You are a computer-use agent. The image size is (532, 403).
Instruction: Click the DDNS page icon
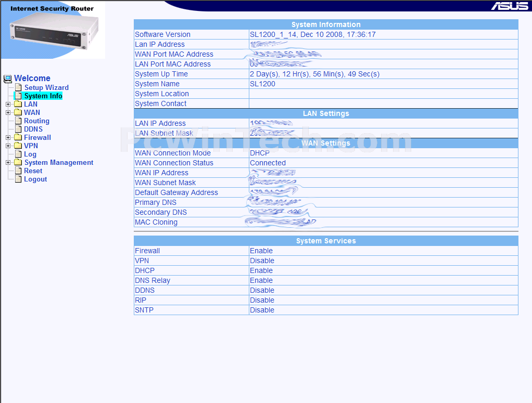click(x=18, y=129)
